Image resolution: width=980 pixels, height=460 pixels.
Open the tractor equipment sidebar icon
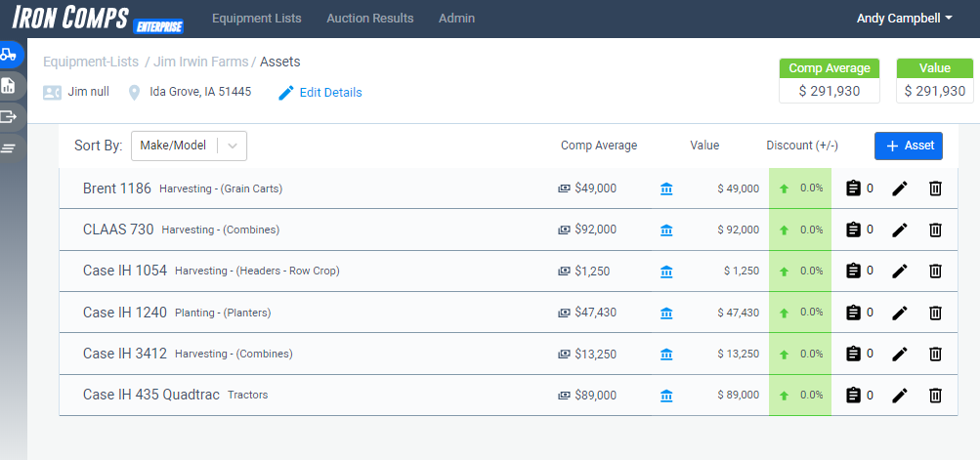[9, 55]
